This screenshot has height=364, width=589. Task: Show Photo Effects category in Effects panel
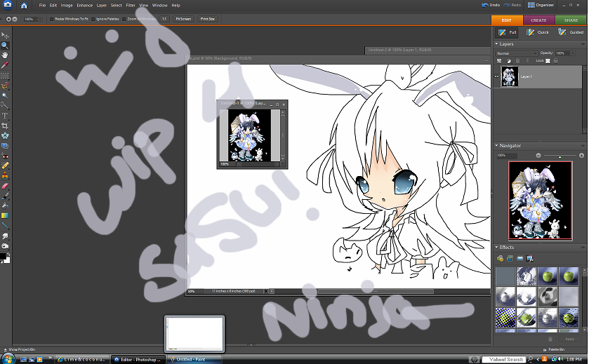point(520,259)
